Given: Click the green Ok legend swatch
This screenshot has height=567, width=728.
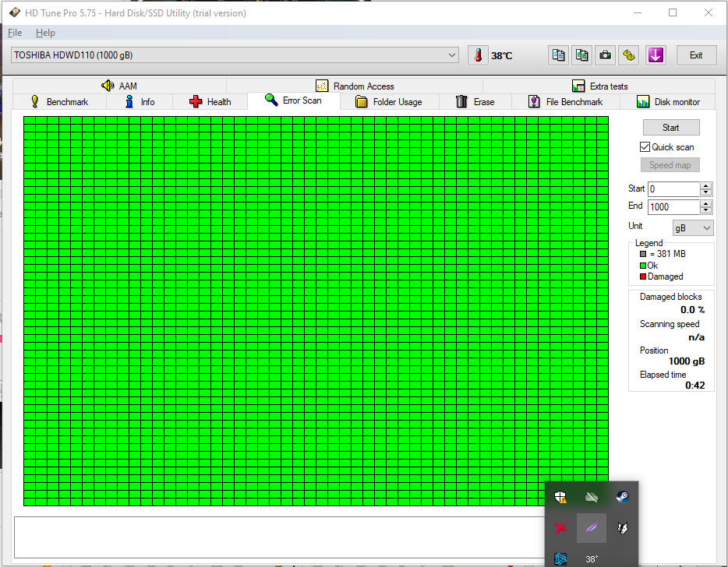Looking at the screenshot, I should coord(643,266).
